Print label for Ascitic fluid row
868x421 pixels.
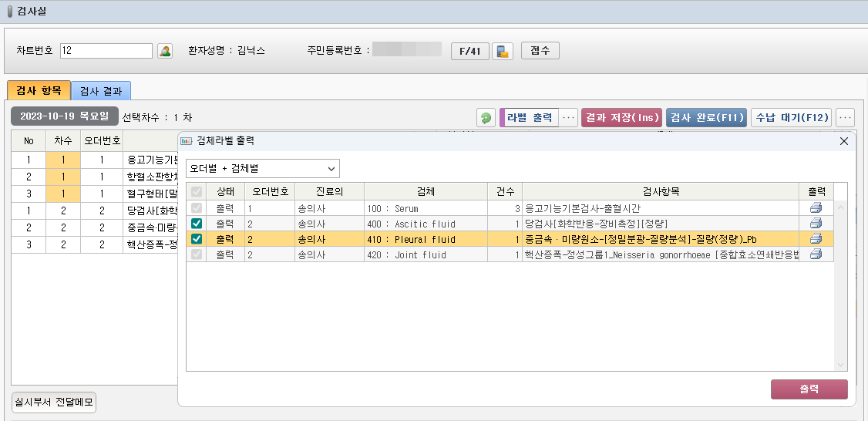(x=816, y=224)
